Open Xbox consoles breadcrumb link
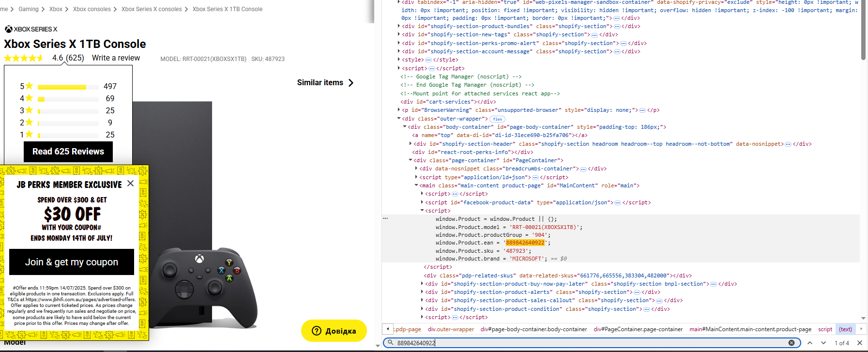This screenshot has width=868, height=352. coord(92,9)
